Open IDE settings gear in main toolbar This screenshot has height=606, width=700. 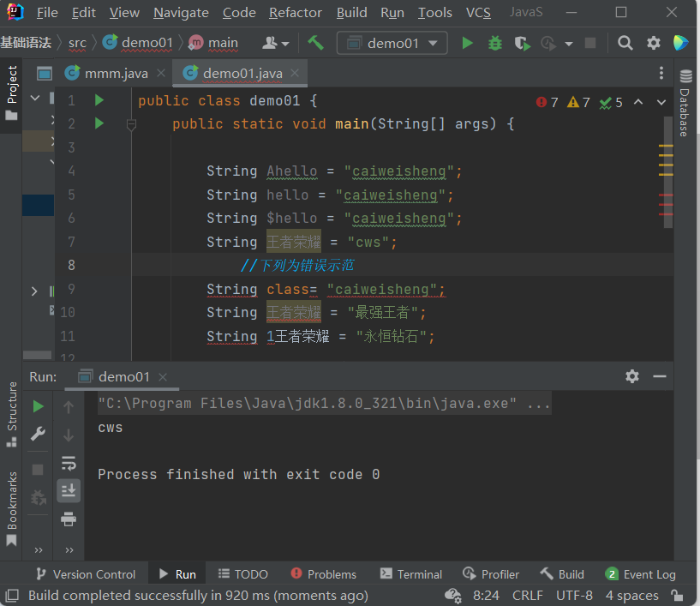(654, 43)
